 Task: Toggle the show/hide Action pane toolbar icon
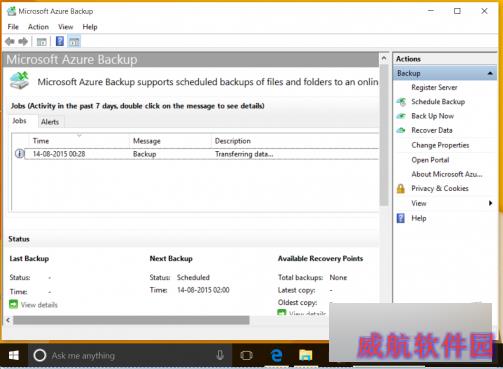coord(74,42)
